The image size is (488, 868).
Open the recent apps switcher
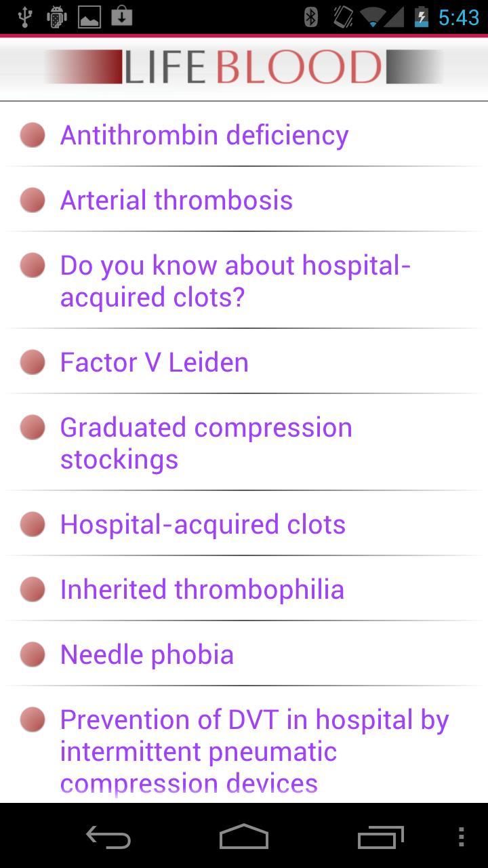tap(380, 837)
